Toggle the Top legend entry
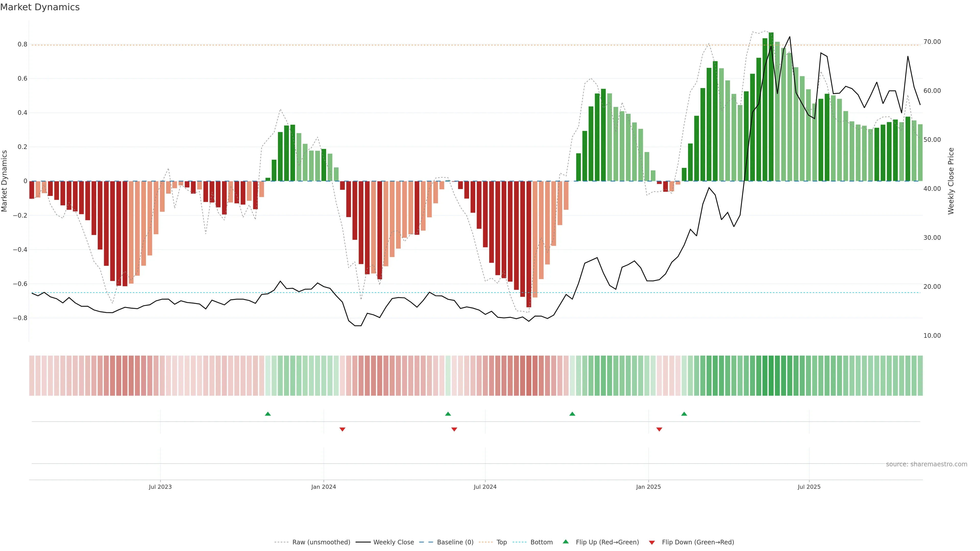 coord(501,542)
